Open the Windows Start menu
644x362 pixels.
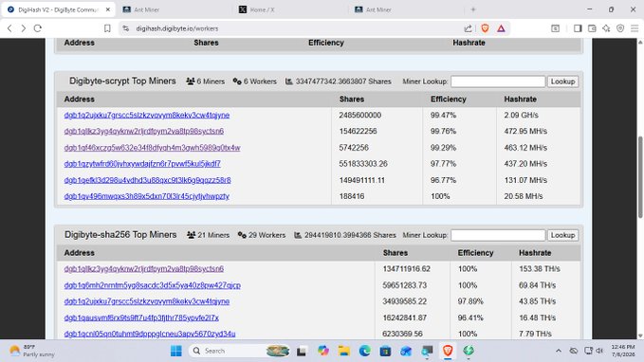176,351
